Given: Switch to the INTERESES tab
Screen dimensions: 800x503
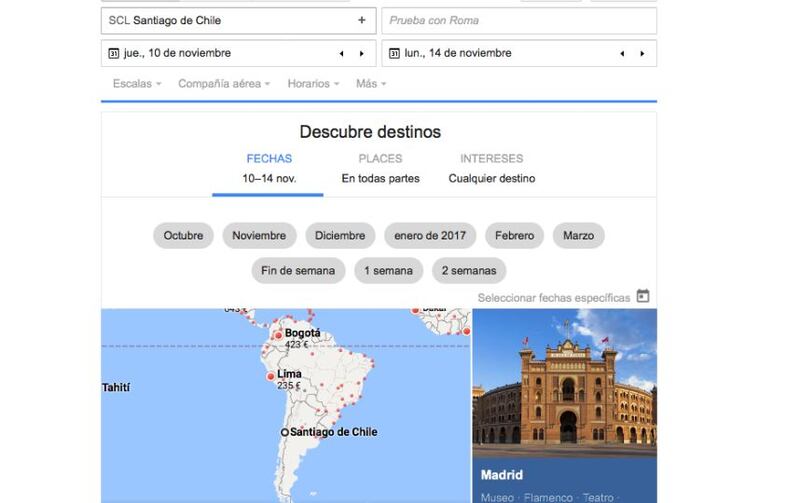Looking at the screenshot, I should pyautogui.click(x=491, y=169).
